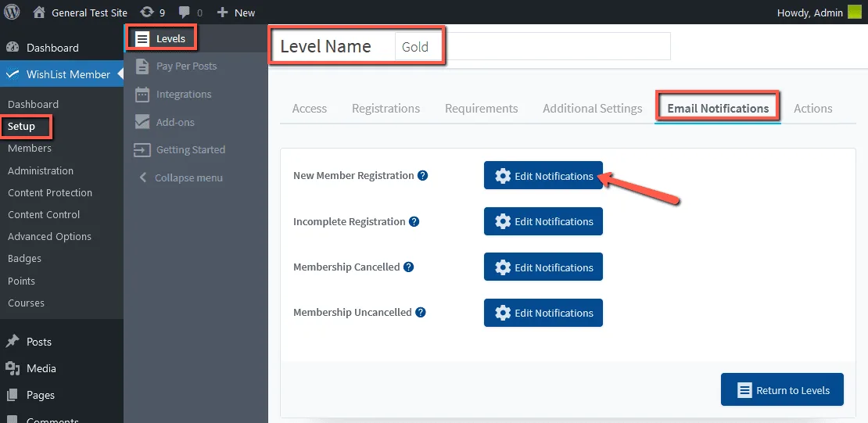Screen dimensions: 868x423
Task: Switch to the Registrations tab
Action: [x=386, y=109]
